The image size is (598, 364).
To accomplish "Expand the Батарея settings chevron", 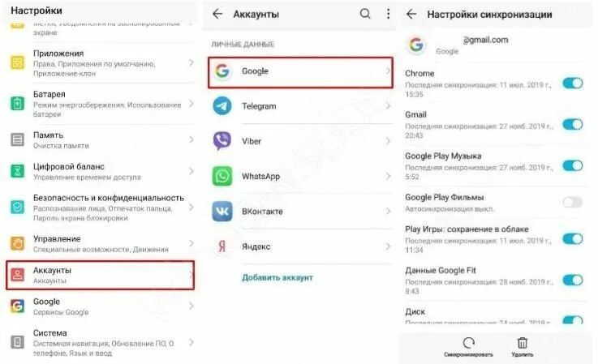I will click(191, 104).
